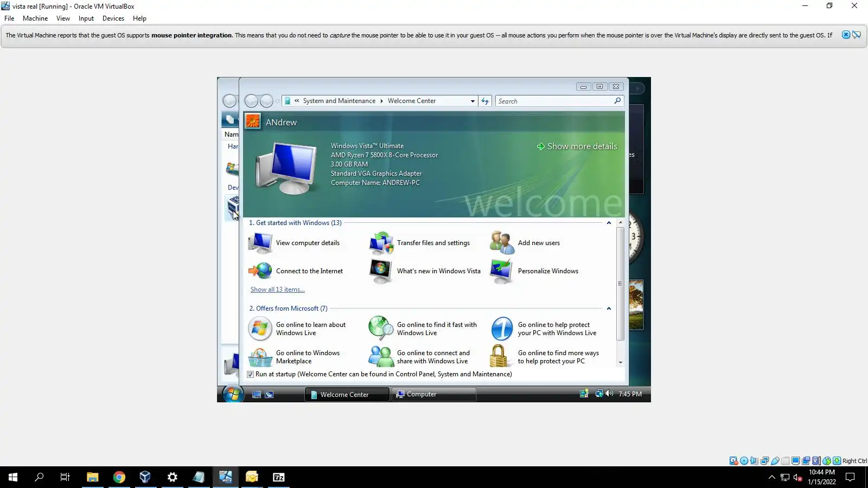Click Show all 13 items link

point(278,290)
